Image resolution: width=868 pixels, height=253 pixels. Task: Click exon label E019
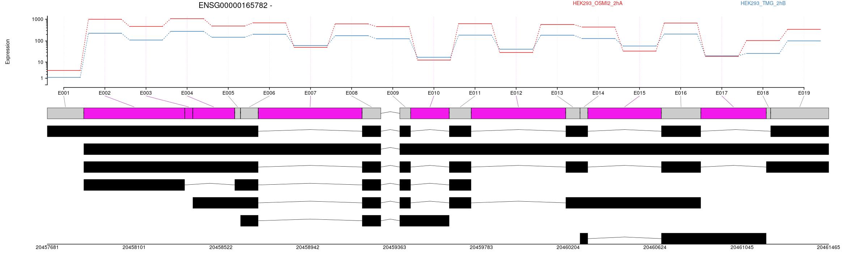804,93
